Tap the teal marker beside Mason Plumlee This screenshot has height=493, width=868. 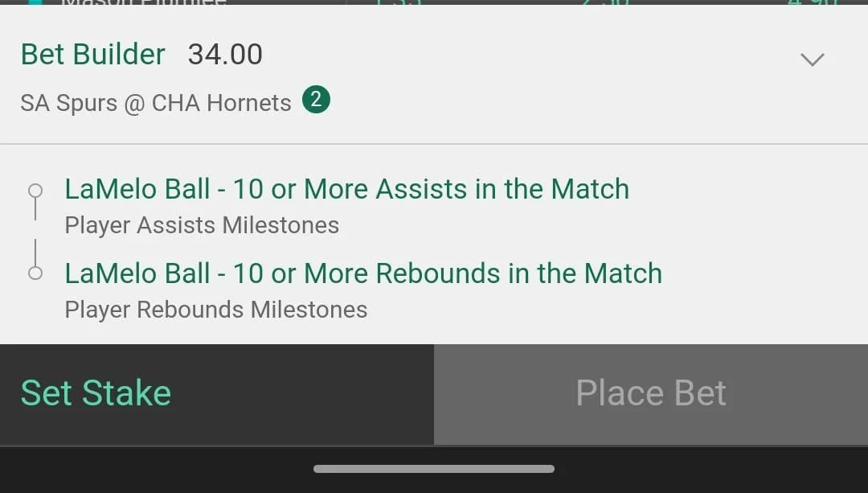[35, 2]
